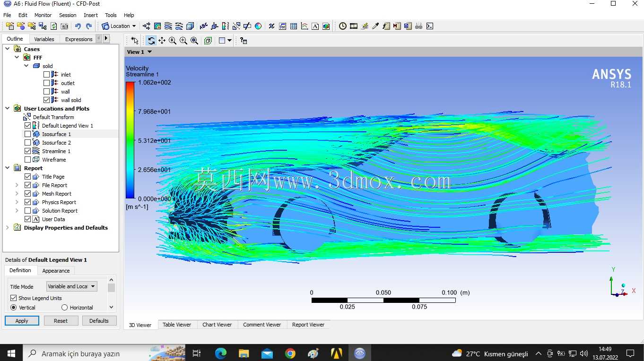The image size is (644, 361).
Task: Check the Solution Report checkbox
Action: click(x=27, y=211)
